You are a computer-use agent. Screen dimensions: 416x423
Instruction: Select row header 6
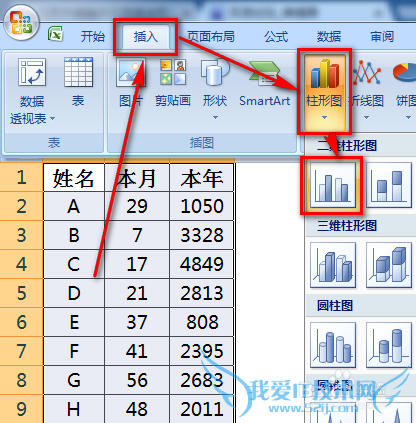coord(21,322)
